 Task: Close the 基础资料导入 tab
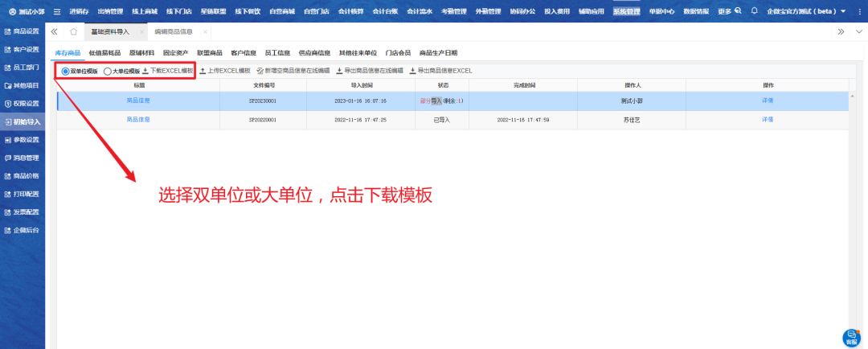[141, 31]
